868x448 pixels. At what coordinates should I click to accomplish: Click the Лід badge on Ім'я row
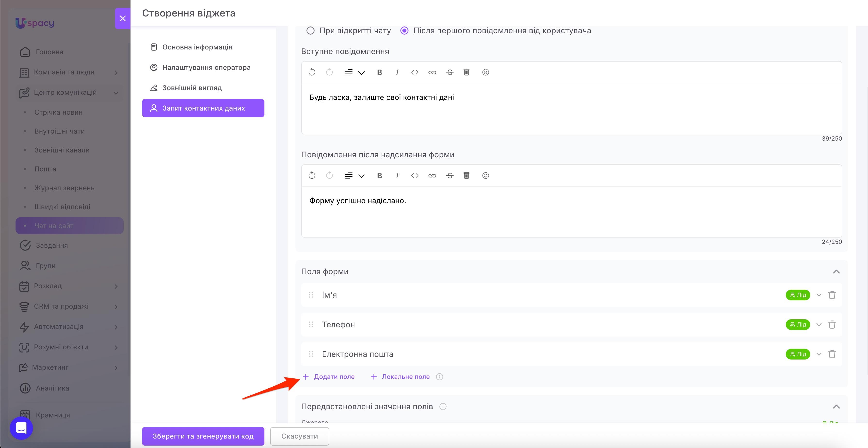click(798, 295)
